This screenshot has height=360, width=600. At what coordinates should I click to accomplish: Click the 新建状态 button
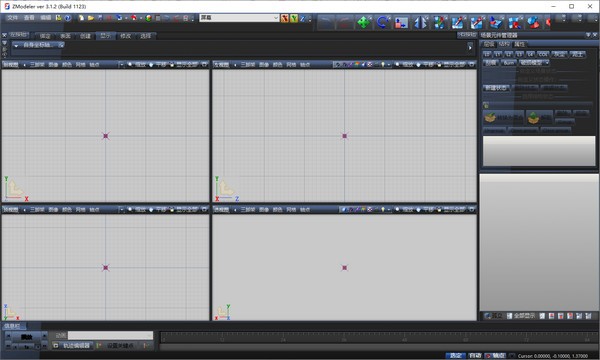point(496,88)
